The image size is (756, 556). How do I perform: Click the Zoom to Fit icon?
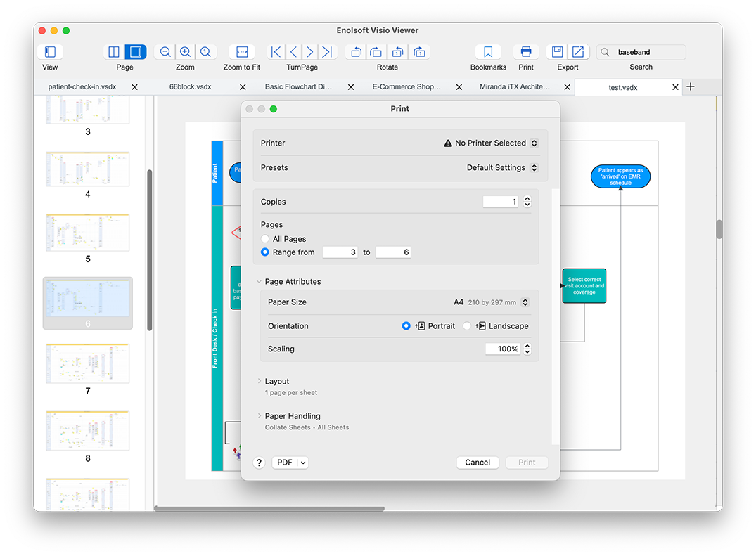click(x=242, y=52)
